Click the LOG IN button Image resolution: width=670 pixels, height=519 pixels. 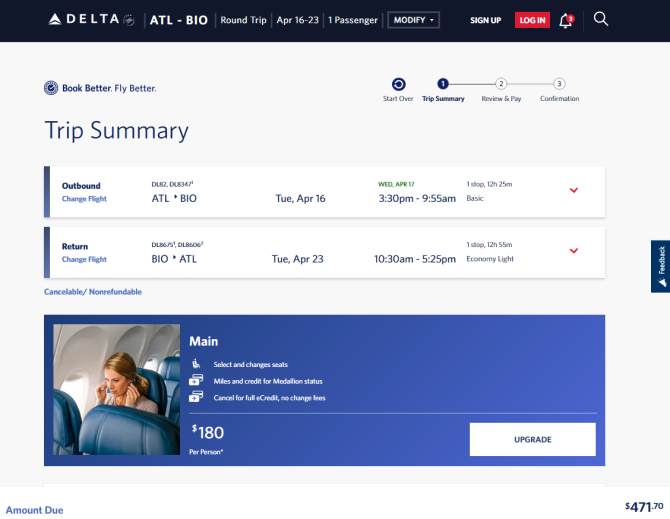[532, 20]
